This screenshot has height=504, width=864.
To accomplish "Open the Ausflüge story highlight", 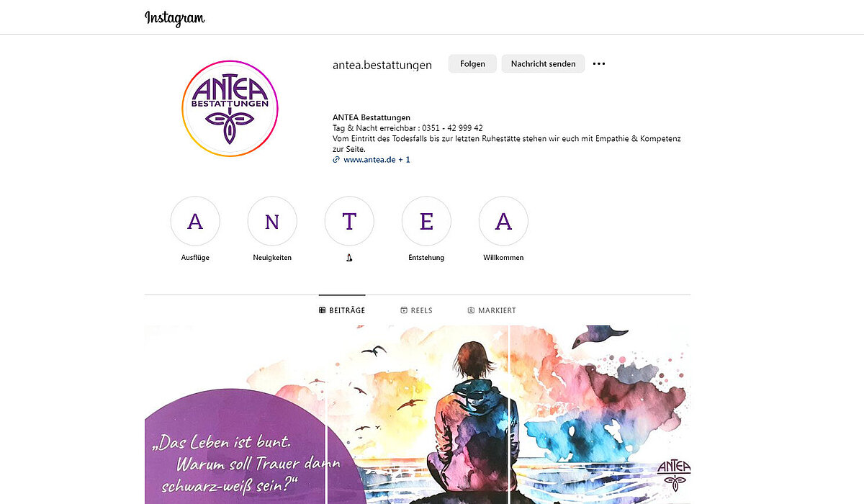I will 195,221.
